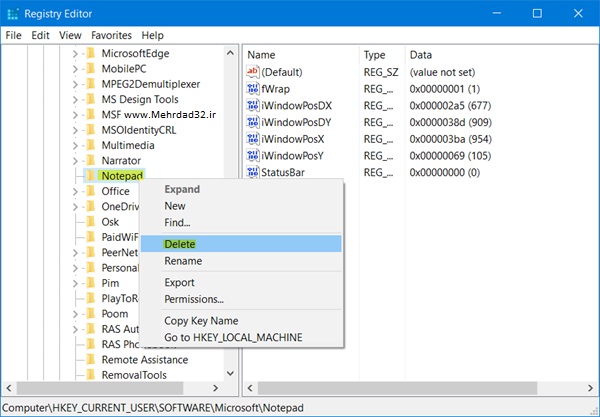Click the tree pane scroll down arrow
The width and height of the screenshot is (600, 417).
[x=230, y=373]
